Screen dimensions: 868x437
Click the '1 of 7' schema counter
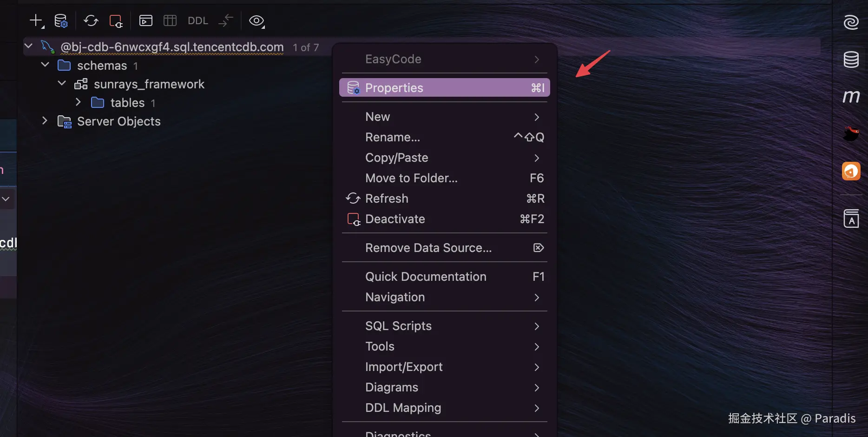306,47
